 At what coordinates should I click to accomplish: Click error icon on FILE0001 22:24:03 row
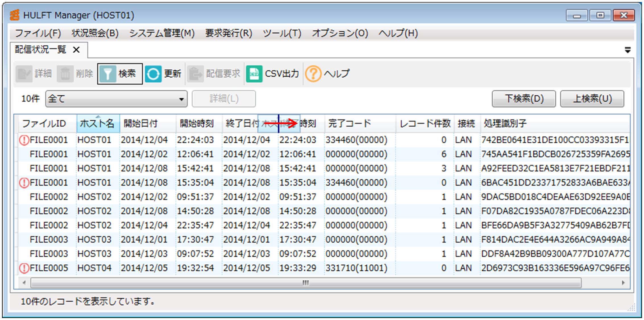[x=24, y=140]
